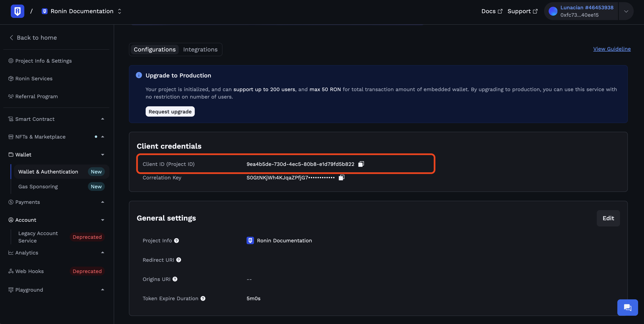Click the Client ID value text
This screenshot has width=644, height=324.
pyautogui.click(x=300, y=164)
